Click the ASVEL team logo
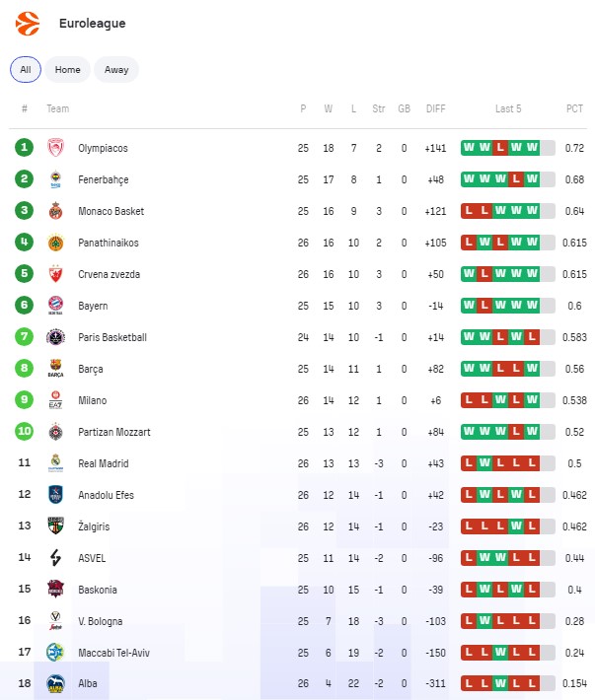Screen dimensions: 595x700 [x=55, y=558]
